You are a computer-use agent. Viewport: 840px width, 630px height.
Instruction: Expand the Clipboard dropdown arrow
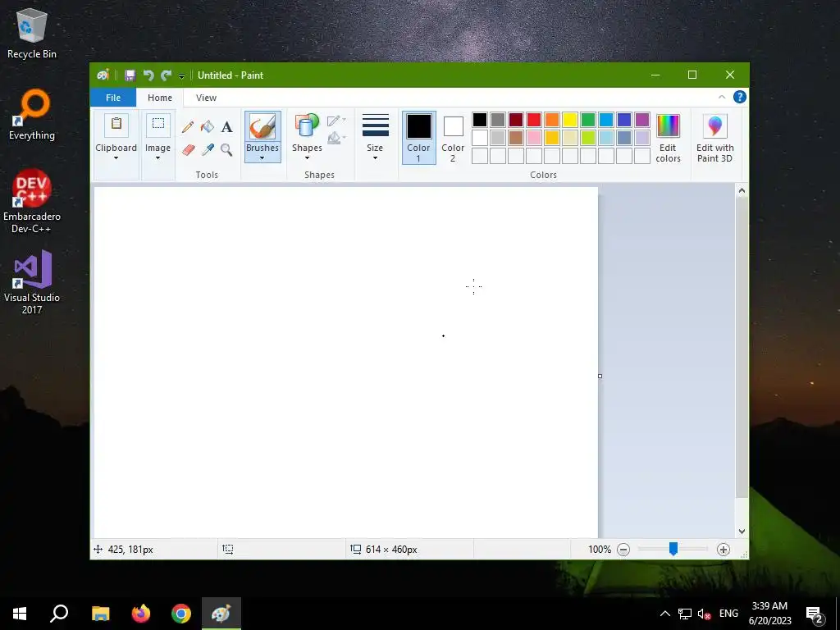116,158
